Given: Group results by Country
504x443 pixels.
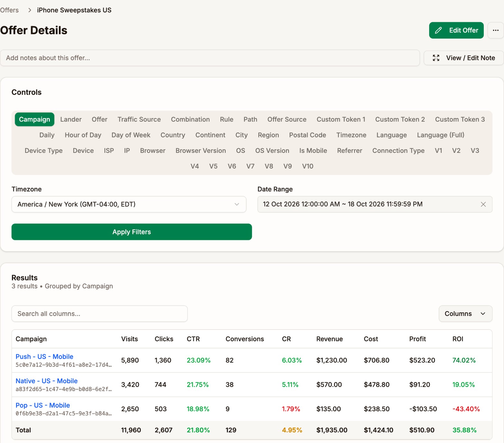Looking at the screenshot, I should 173,135.
